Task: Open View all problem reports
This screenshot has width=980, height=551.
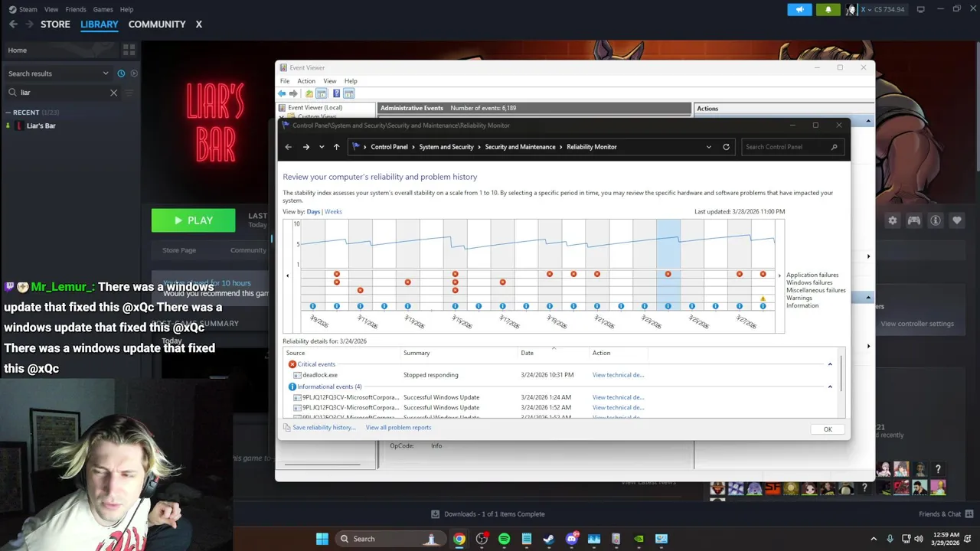Action: (398, 428)
